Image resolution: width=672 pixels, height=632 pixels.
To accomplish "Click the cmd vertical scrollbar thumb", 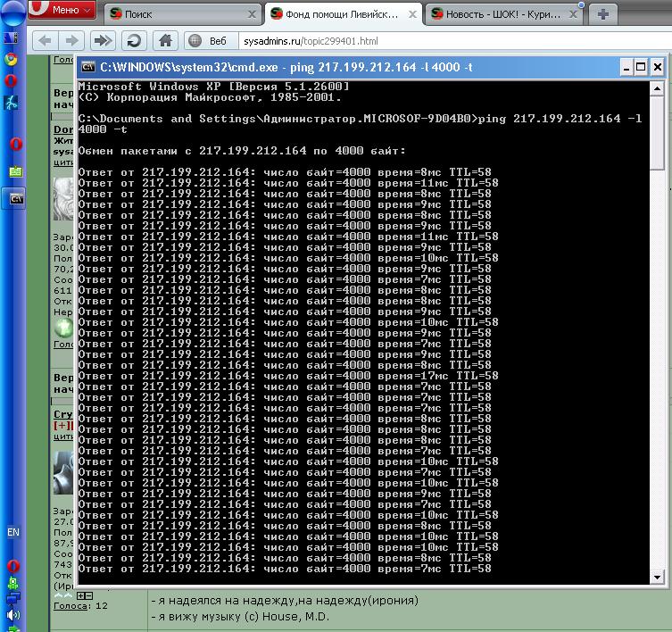I will pyautogui.click(x=657, y=133).
